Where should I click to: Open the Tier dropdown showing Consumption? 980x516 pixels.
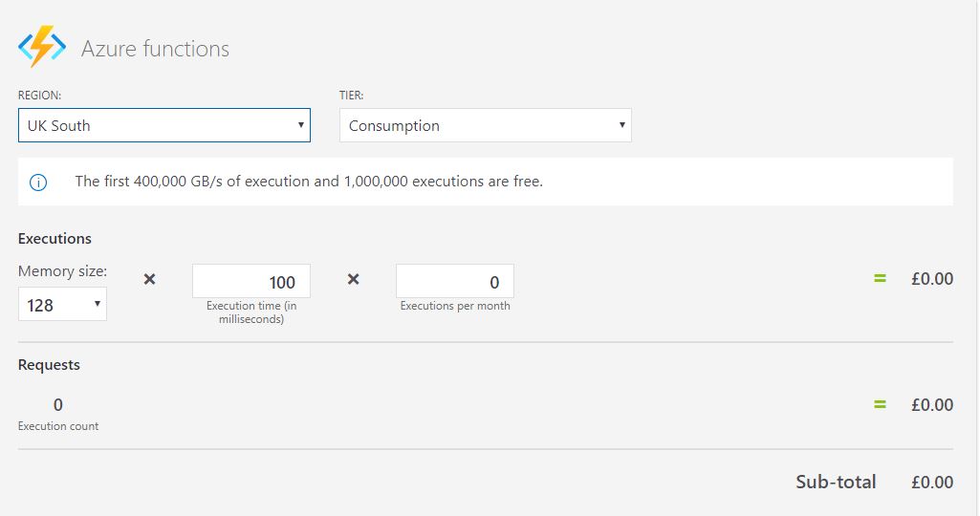pos(485,125)
